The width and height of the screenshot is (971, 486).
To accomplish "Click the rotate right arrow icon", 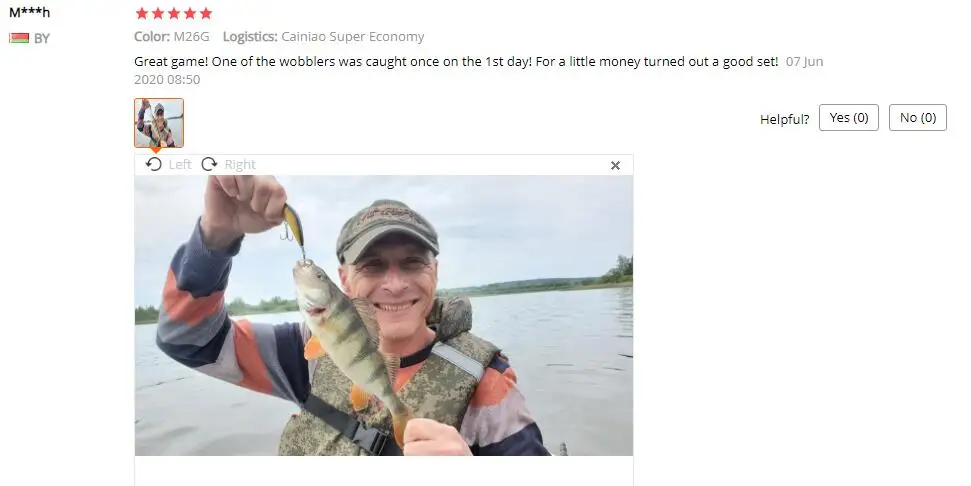I will (x=209, y=164).
